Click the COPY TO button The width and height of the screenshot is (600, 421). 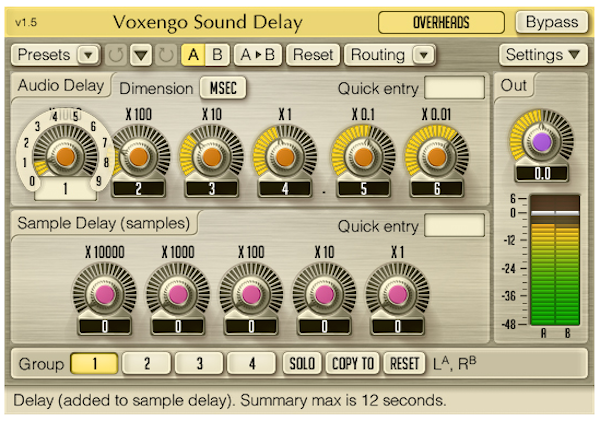353,363
